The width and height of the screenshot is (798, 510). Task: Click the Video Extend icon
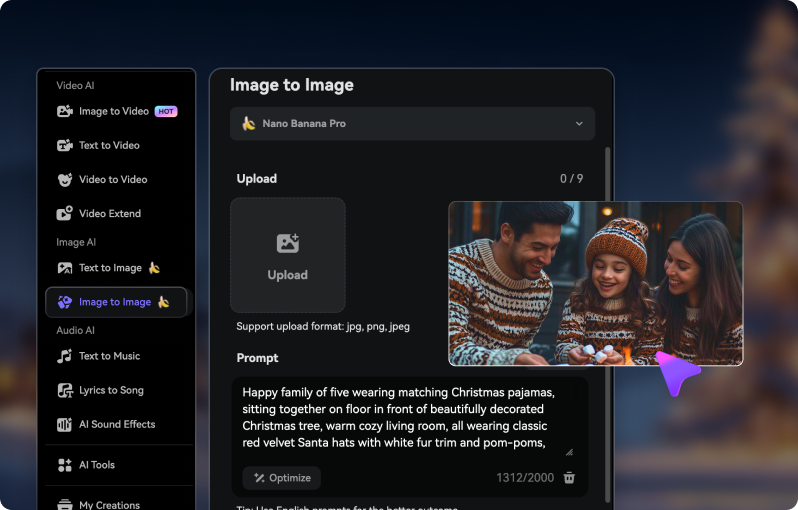pyautogui.click(x=65, y=213)
